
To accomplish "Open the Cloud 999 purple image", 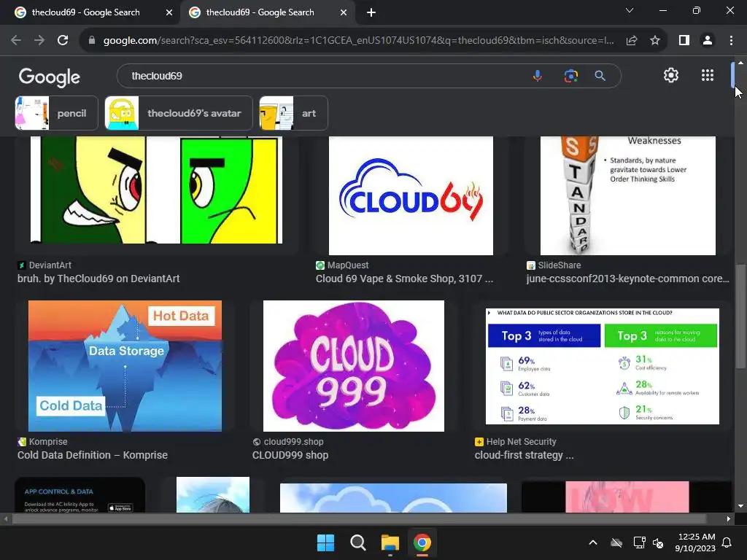I will [354, 366].
